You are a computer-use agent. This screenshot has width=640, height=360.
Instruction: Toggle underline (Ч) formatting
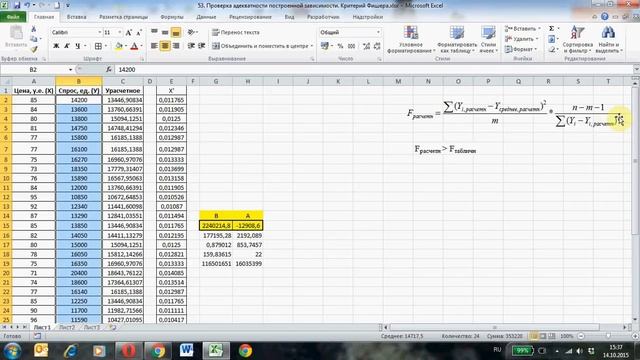pyautogui.click(x=78, y=46)
